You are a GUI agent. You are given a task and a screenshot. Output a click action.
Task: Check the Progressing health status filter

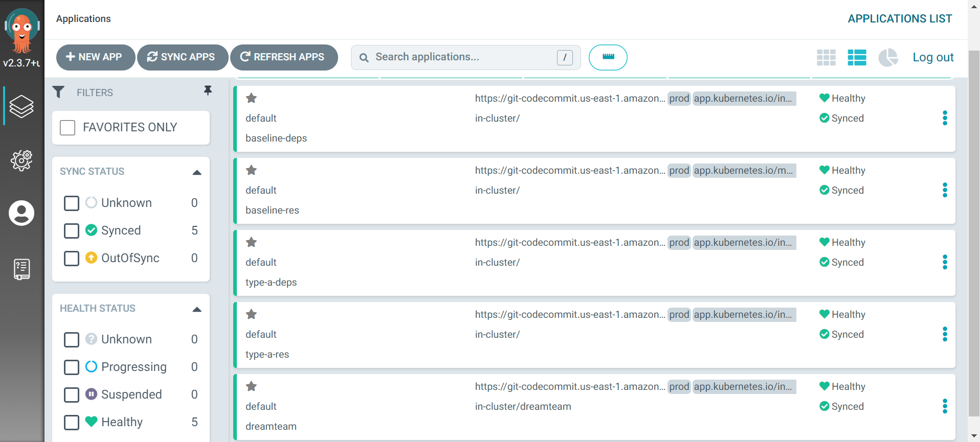(72, 367)
